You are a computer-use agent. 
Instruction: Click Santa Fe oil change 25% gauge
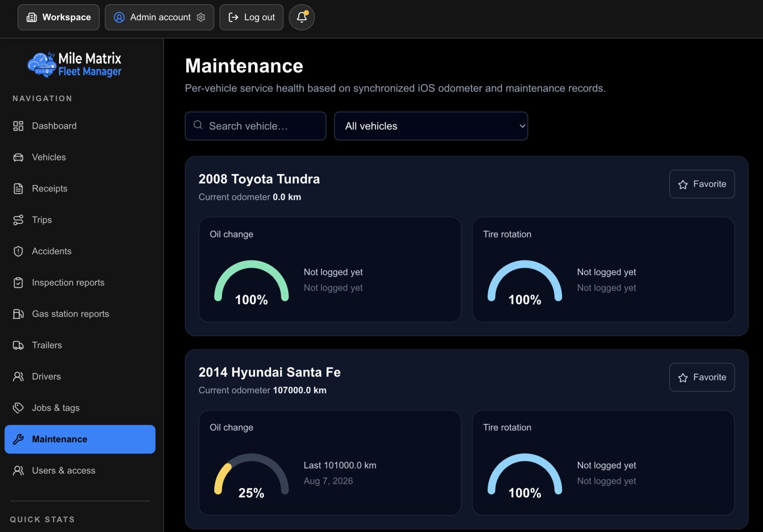251,475
